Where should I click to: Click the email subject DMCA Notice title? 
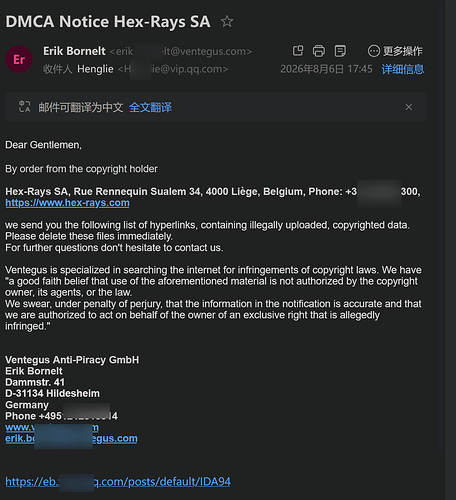click(108, 22)
